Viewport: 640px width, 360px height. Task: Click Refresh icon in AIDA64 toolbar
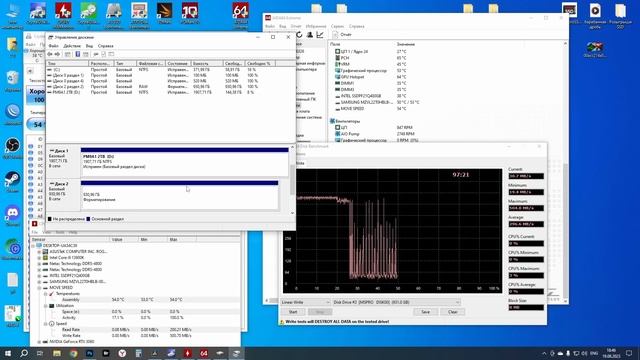point(299,35)
